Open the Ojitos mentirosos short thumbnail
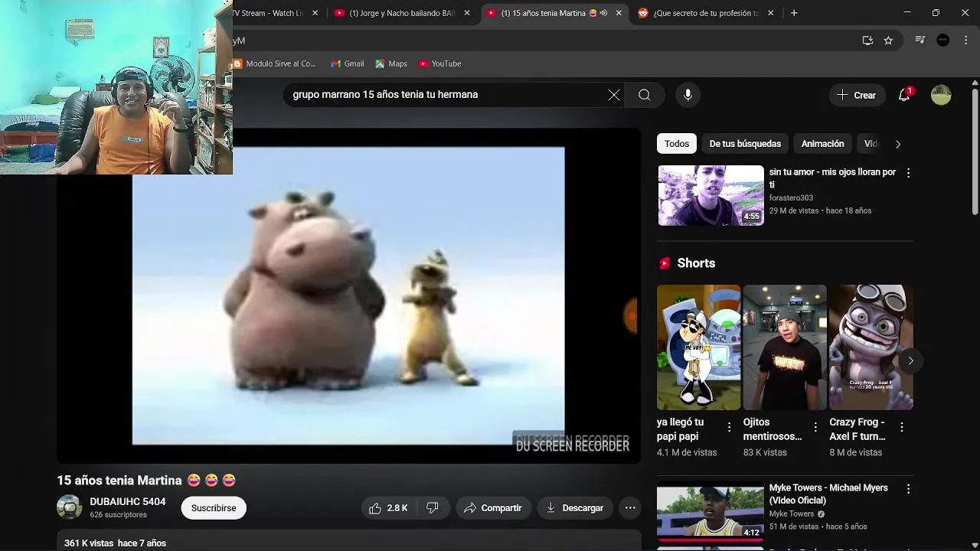The height and width of the screenshot is (551, 980). click(x=785, y=347)
